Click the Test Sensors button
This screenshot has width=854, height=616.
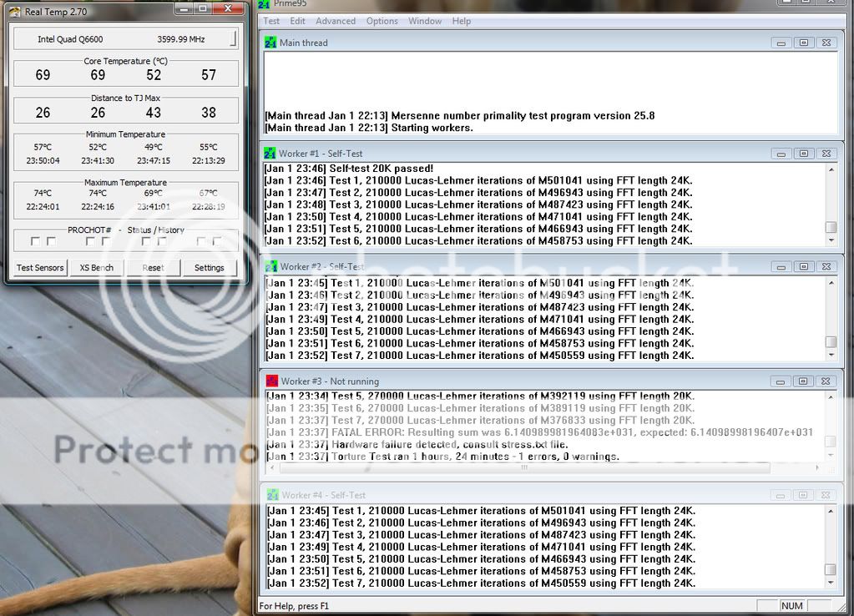40,267
